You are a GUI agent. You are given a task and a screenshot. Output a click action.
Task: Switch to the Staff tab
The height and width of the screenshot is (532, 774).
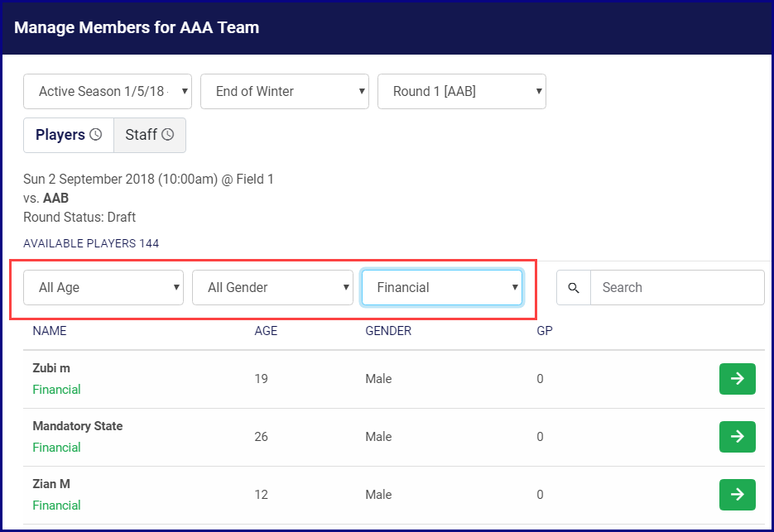(141, 135)
